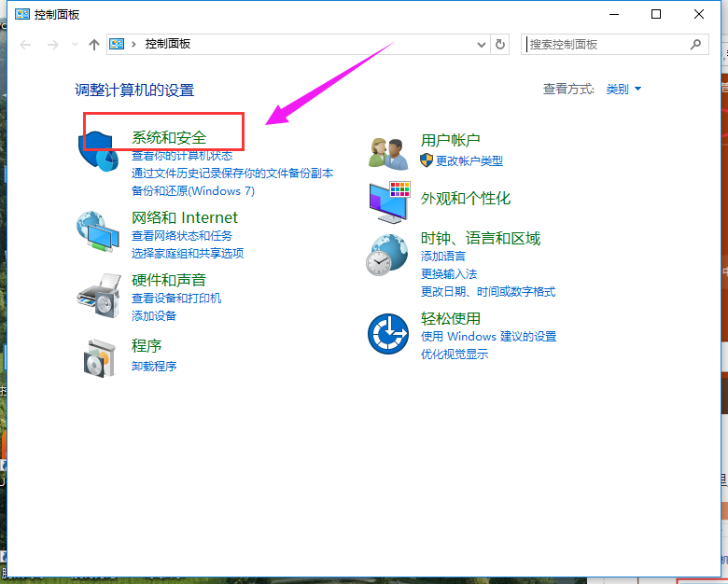Screen dimensions: 728x584
Task: Select 备份和还原(Windows 7) link
Action: 193,190
